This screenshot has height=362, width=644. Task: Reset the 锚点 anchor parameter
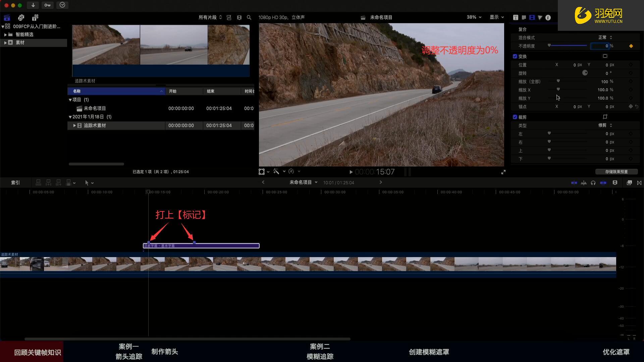(x=637, y=107)
